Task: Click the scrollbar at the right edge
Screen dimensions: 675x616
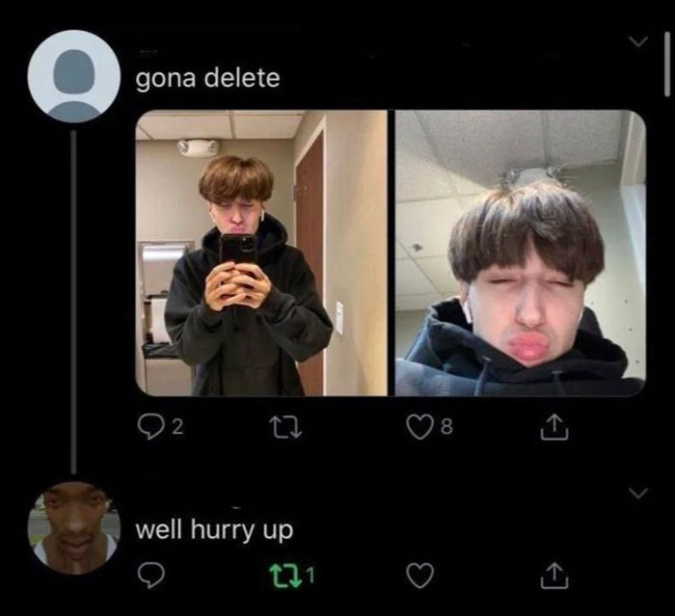Action: (666, 65)
